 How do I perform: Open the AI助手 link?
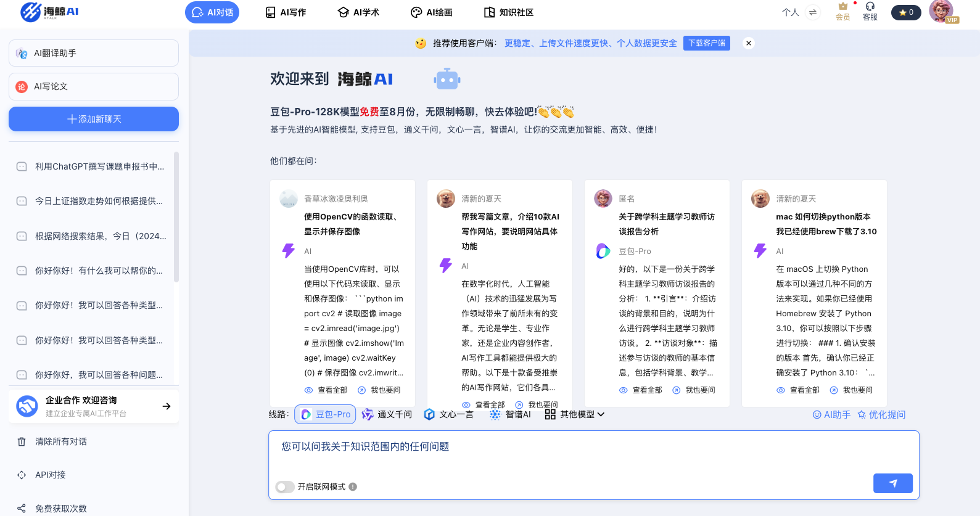coord(831,414)
